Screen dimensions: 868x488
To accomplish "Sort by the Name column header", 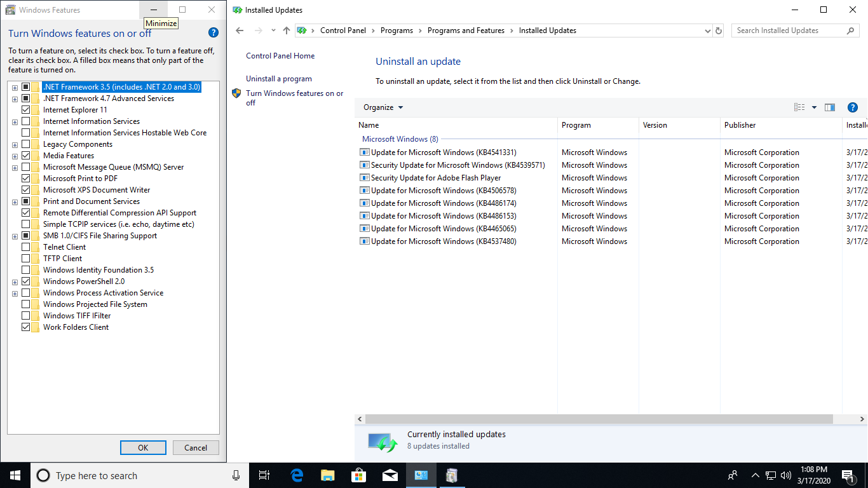I will [x=456, y=125].
